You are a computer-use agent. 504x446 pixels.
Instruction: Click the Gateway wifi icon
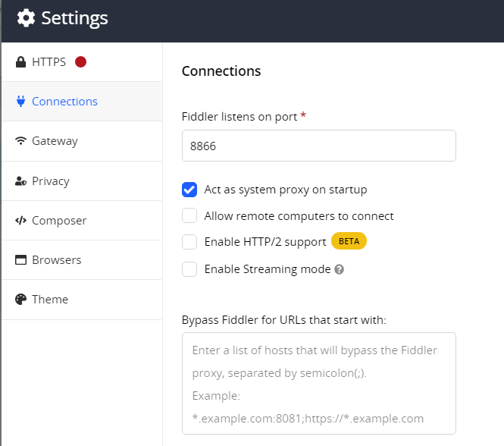20,141
